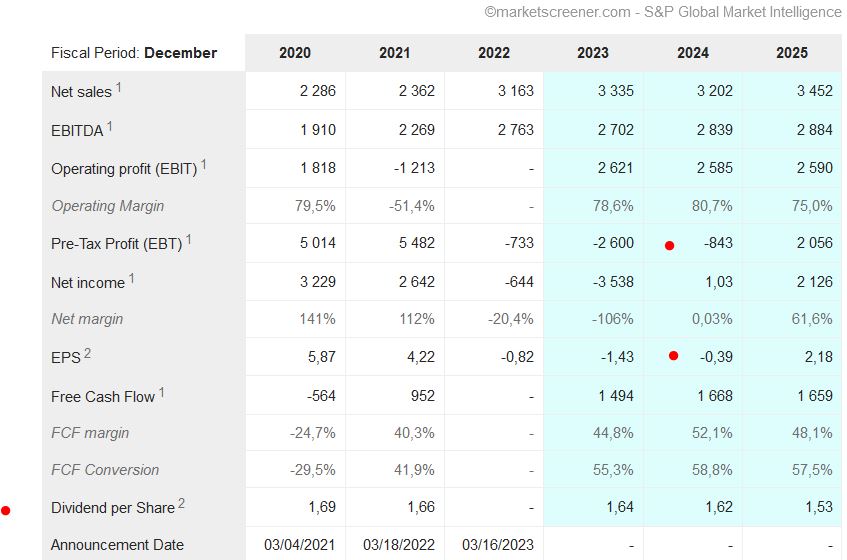This screenshot has width=847, height=560.
Task: Click the marketscreener.com copyright text
Action: coord(662,12)
